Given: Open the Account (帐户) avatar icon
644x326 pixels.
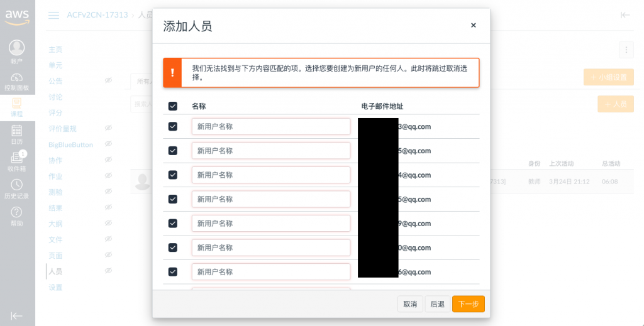Looking at the screenshot, I should 16,48.
